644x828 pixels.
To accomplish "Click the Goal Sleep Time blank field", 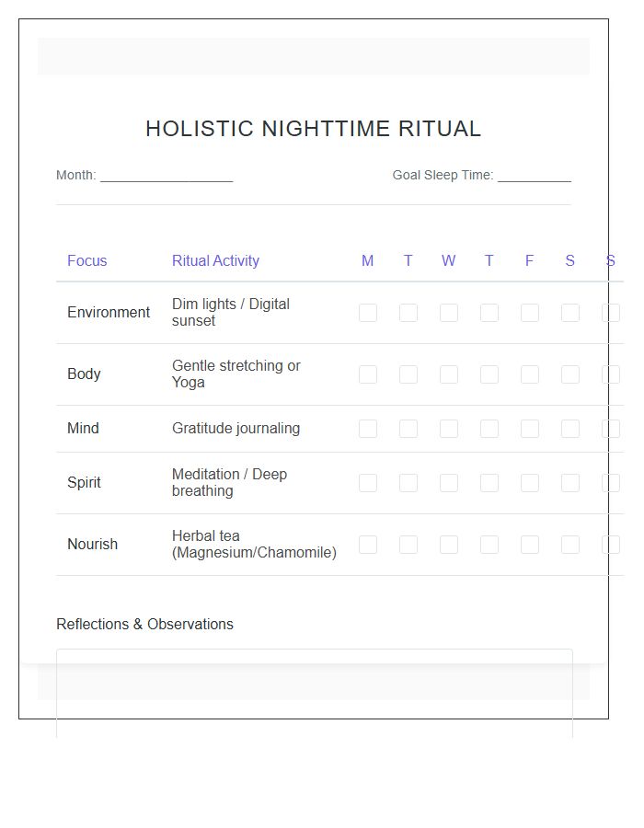I will pos(535,176).
